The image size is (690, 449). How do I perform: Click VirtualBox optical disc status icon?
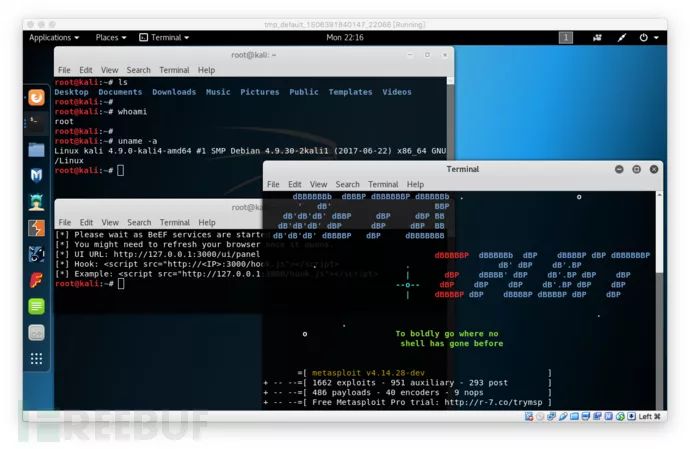pos(540,416)
